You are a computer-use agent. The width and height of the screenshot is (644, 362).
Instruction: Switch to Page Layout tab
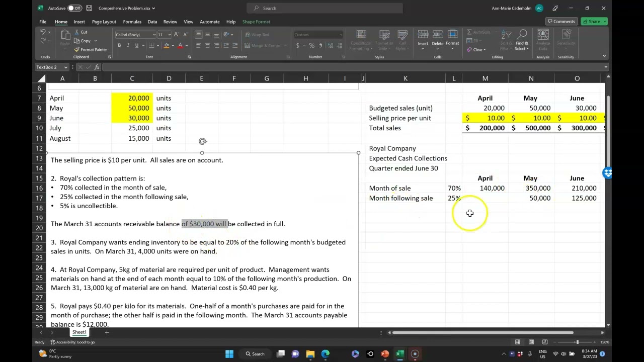click(x=104, y=22)
